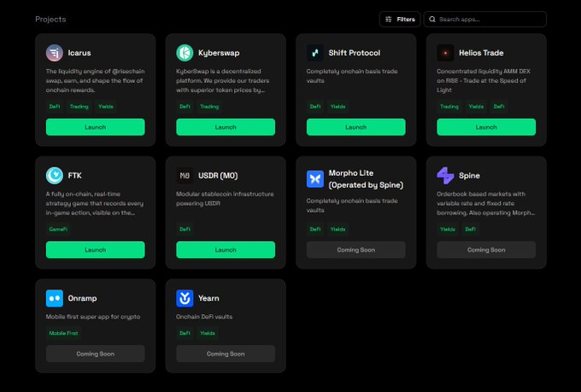Click the Helios Trade logo icon
The width and height of the screenshot is (581, 392).
(445, 53)
